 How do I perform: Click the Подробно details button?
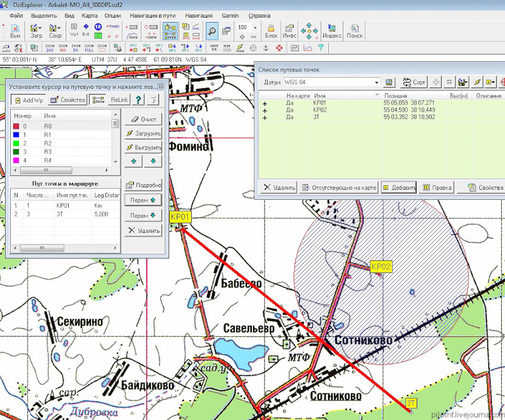point(143,185)
